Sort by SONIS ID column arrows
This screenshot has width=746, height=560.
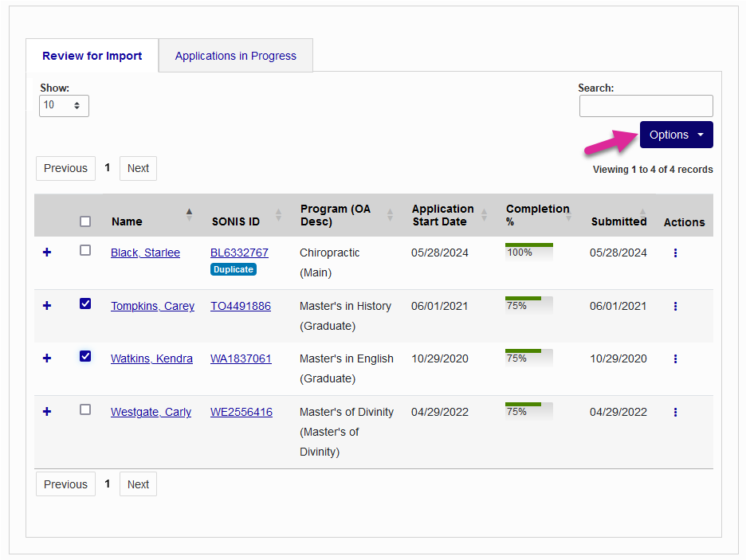pyautogui.click(x=278, y=215)
